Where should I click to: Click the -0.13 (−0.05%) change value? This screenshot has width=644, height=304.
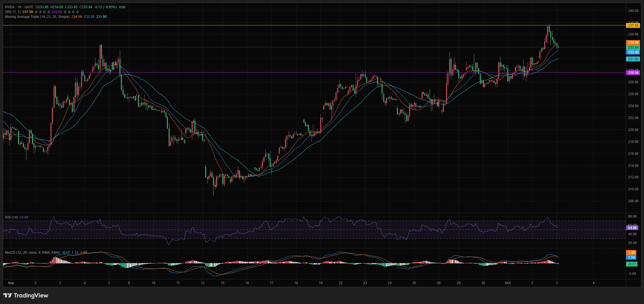[x=105, y=7]
